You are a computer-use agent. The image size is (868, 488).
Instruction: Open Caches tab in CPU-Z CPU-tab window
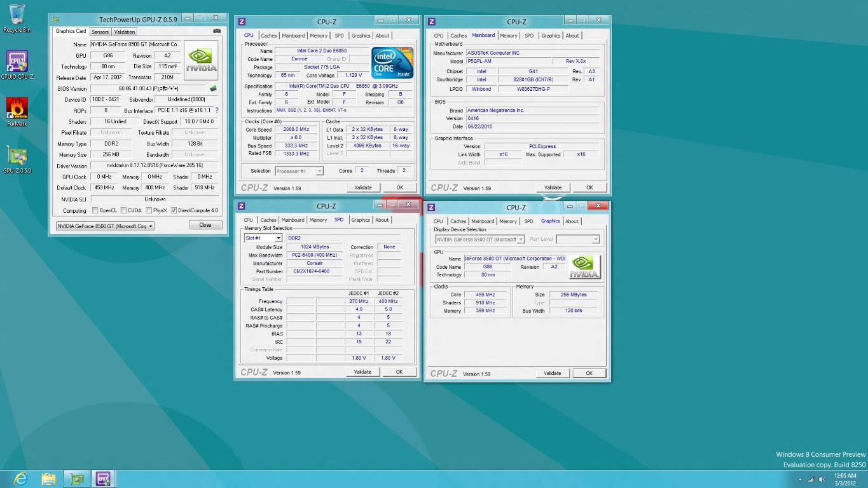click(269, 36)
